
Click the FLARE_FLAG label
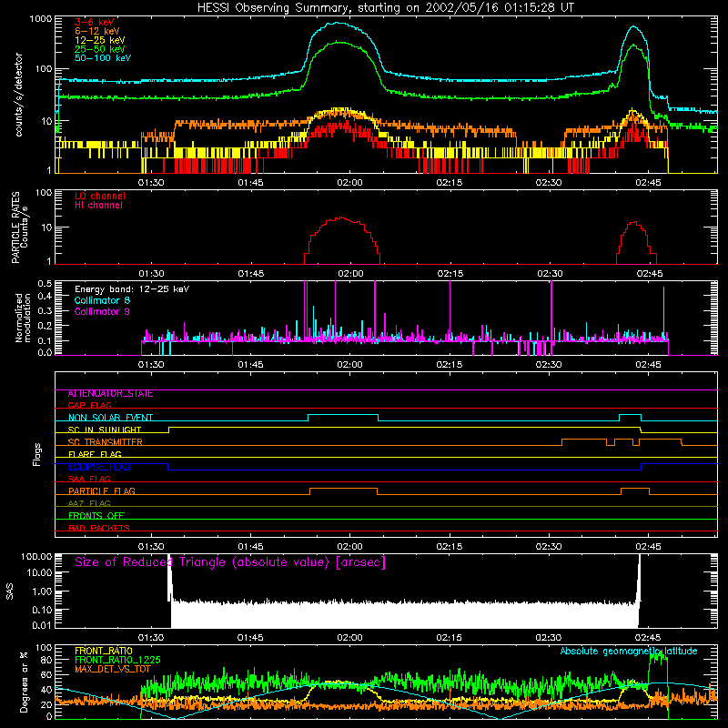pyautogui.click(x=95, y=454)
